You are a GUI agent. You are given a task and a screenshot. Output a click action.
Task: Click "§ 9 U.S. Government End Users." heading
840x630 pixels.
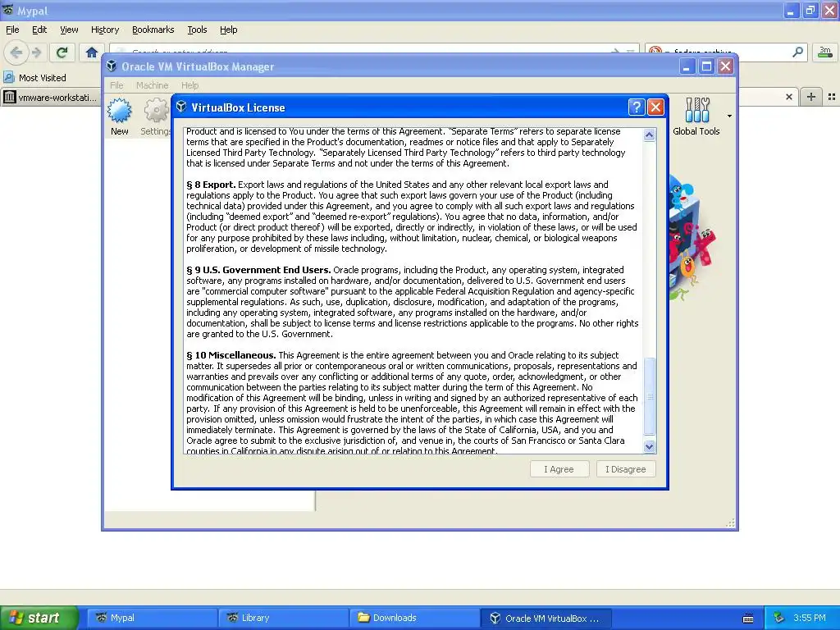pos(258,269)
